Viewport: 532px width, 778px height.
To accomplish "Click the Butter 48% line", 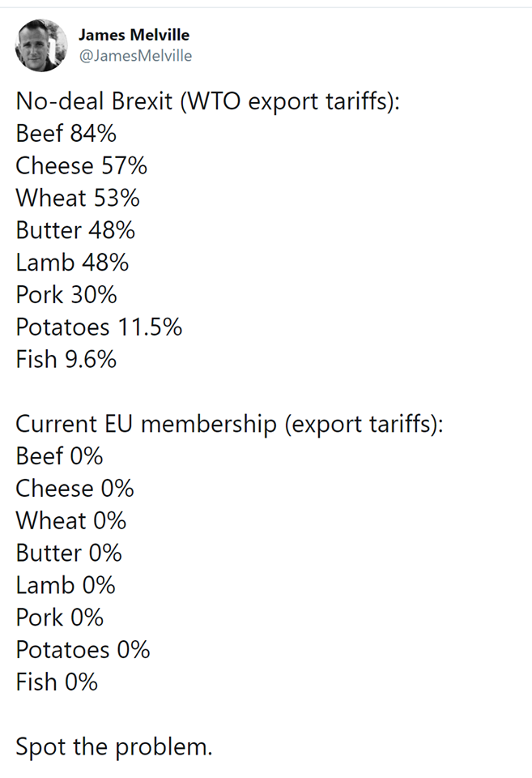I will (x=75, y=230).
